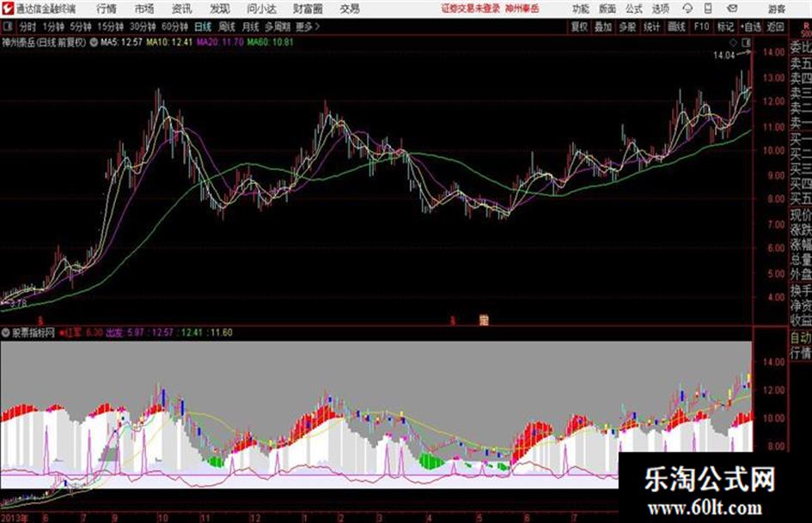Click the mobile phone icon
The image size is (812, 523).
tap(708, 9)
